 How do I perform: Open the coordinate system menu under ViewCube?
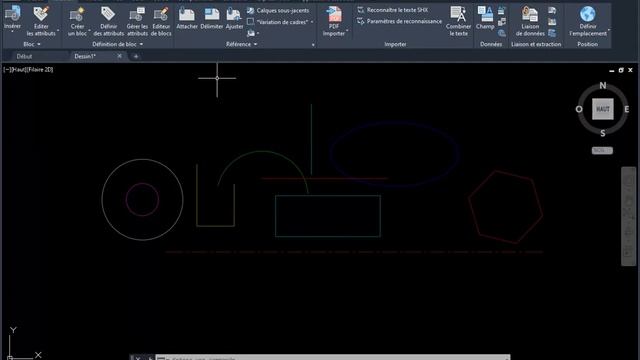[602, 151]
